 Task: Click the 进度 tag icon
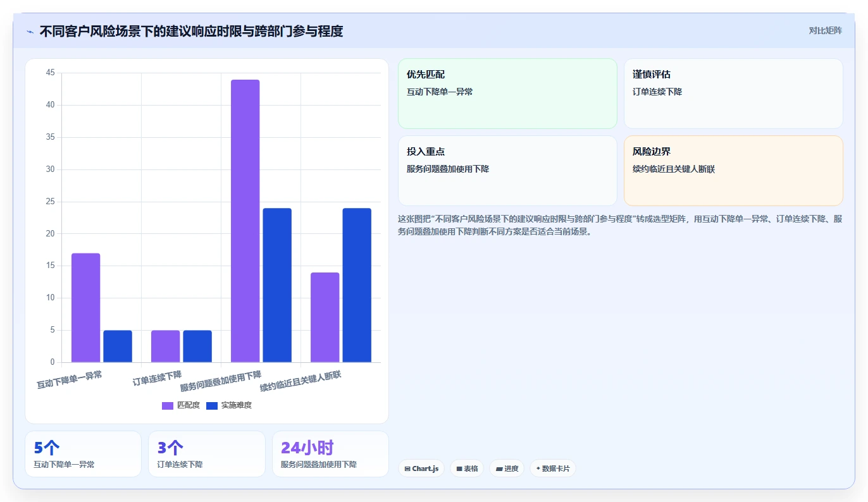(499, 468)
